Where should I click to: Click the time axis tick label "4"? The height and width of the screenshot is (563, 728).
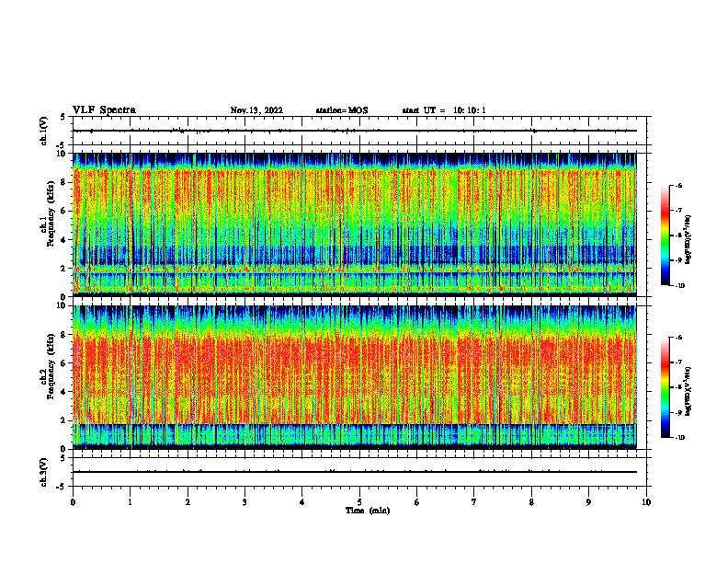coord(302,502)
